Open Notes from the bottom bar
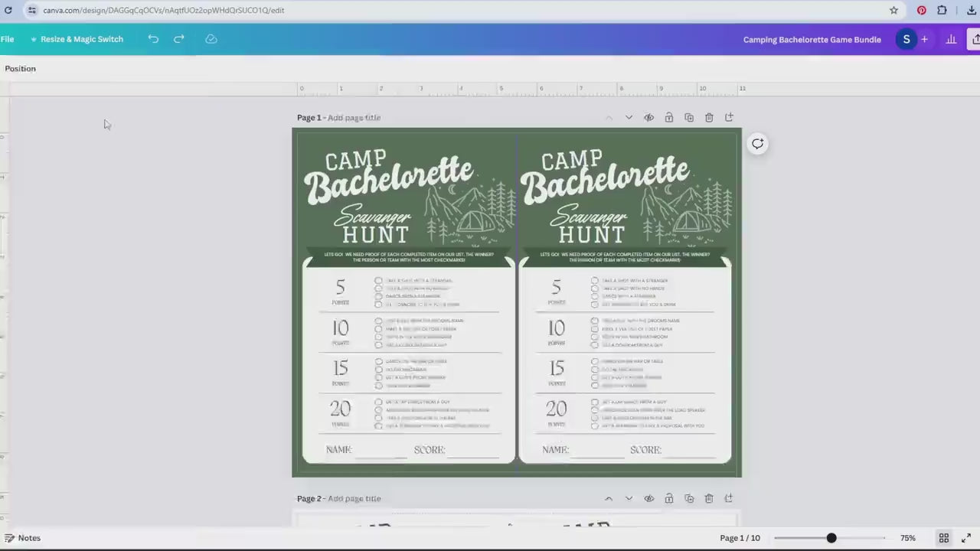Image resolution: width=980 pixels, height=551 pixels. point(24,538)
